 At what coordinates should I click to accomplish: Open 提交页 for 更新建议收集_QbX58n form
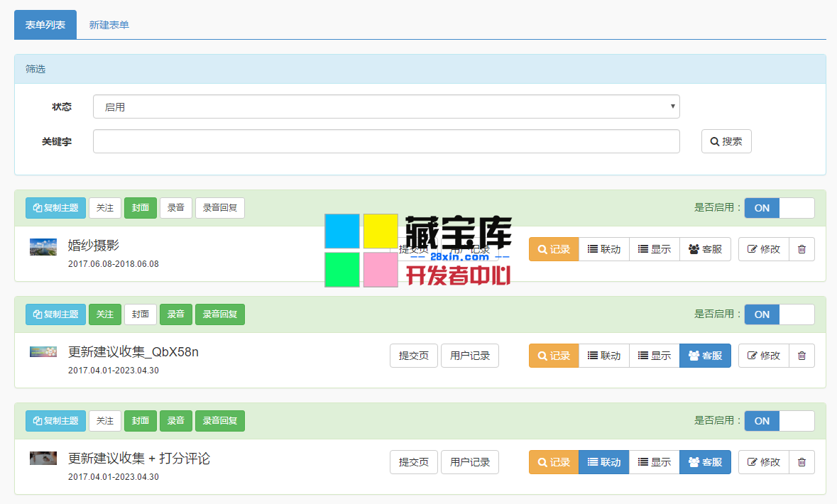pyautogui.click(x=413, y=356)
